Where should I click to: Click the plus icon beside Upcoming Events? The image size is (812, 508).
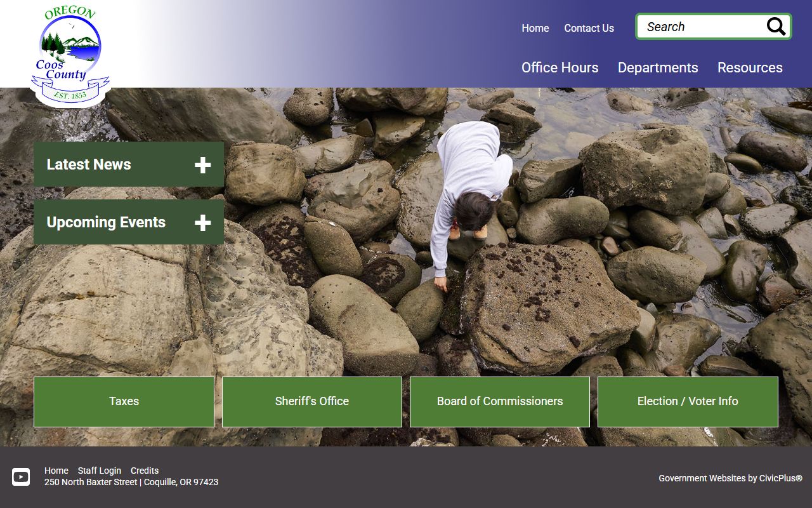point(202,223)
